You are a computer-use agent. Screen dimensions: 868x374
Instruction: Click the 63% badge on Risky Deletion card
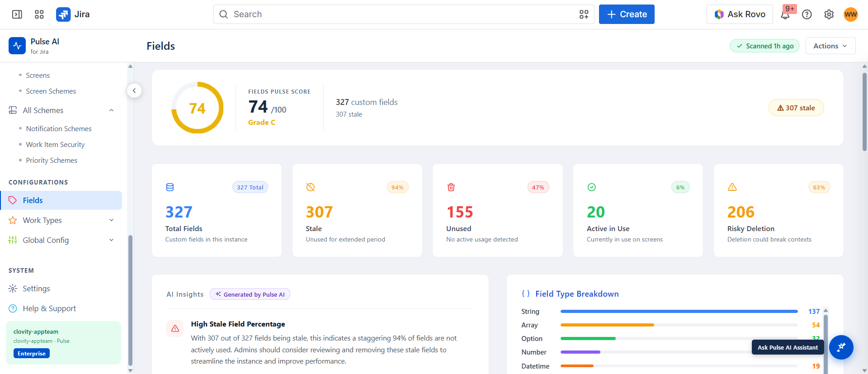pyautogui.click(x=819, y=187)
